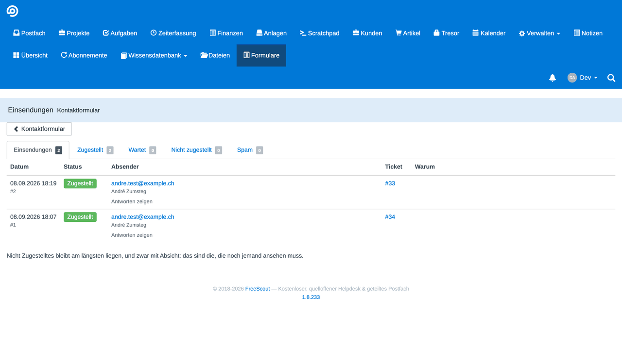Click the FreeScout logo icon

point(12,11)
